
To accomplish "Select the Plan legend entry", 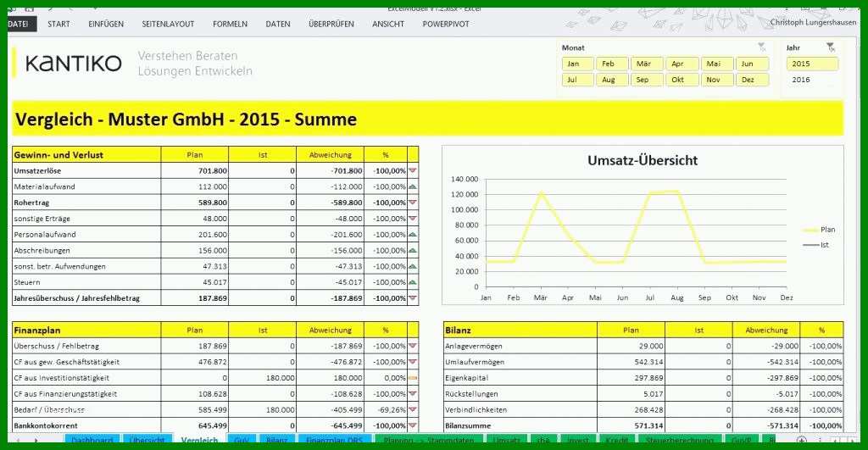I will coord(819,229).
